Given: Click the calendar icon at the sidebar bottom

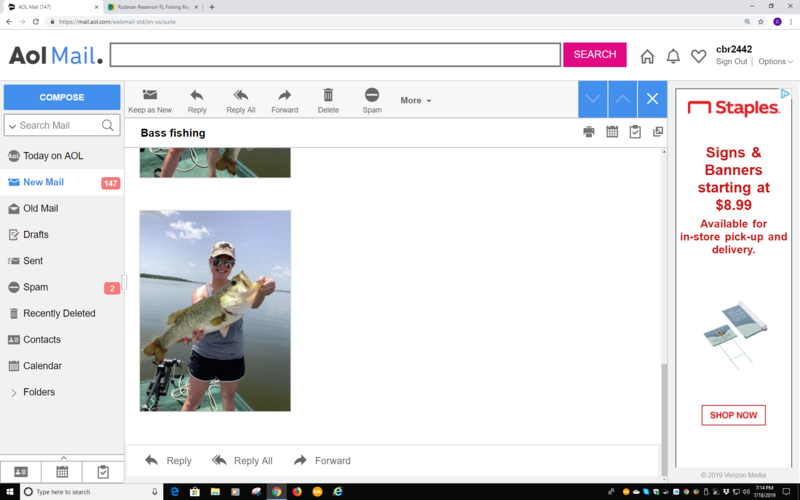Looking at the screenshot, I should coord(62,472).
